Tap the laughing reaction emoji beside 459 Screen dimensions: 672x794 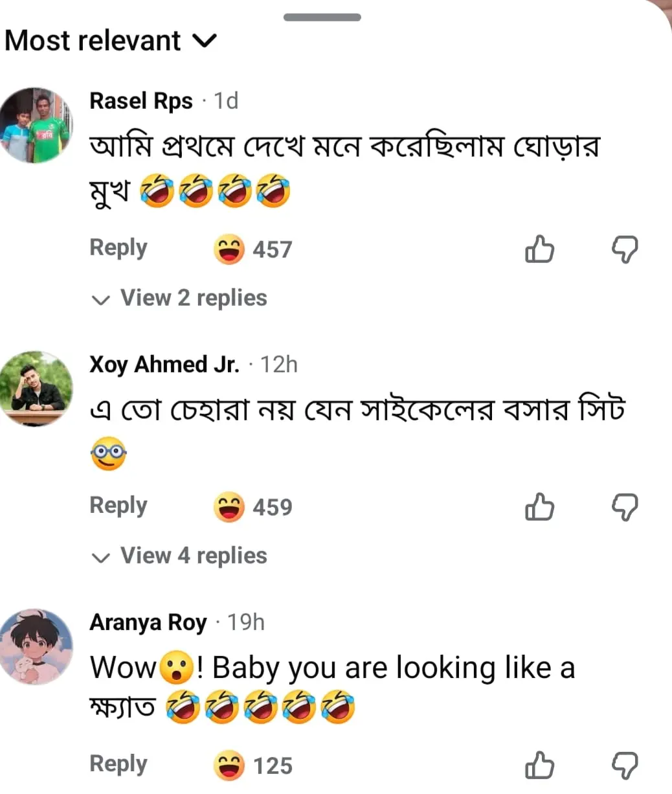pyautogui.click(x=229, y=507)
